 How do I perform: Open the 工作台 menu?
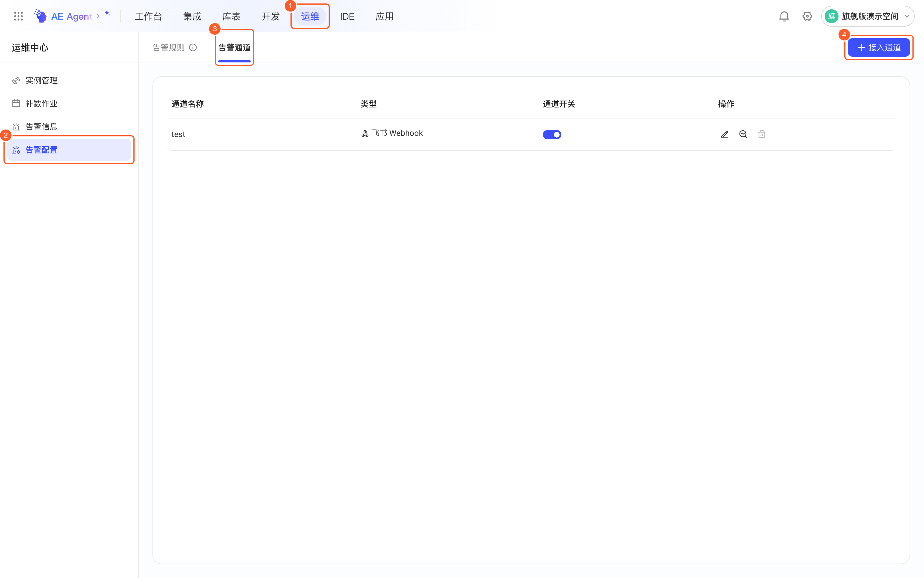148,16
